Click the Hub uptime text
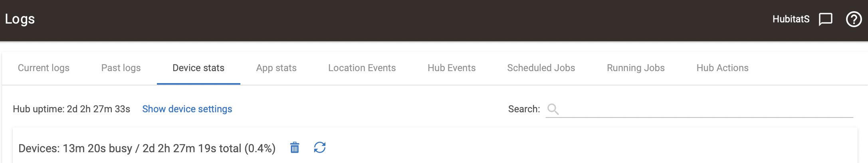Screen dimensions: 868x163 [x=71, y=109]
